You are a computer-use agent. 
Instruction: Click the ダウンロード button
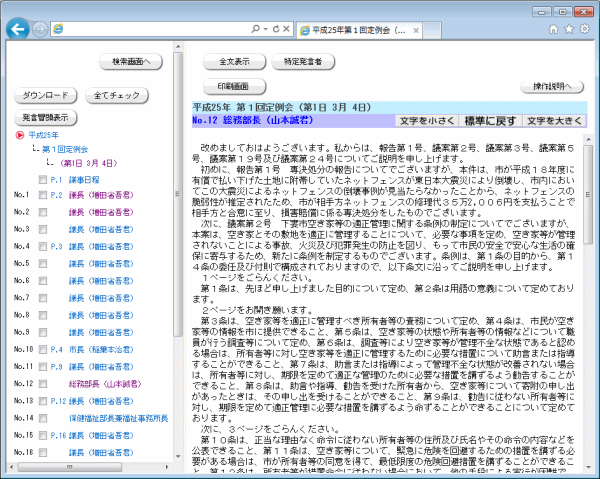pyautogui.click(x=46, y=95)
